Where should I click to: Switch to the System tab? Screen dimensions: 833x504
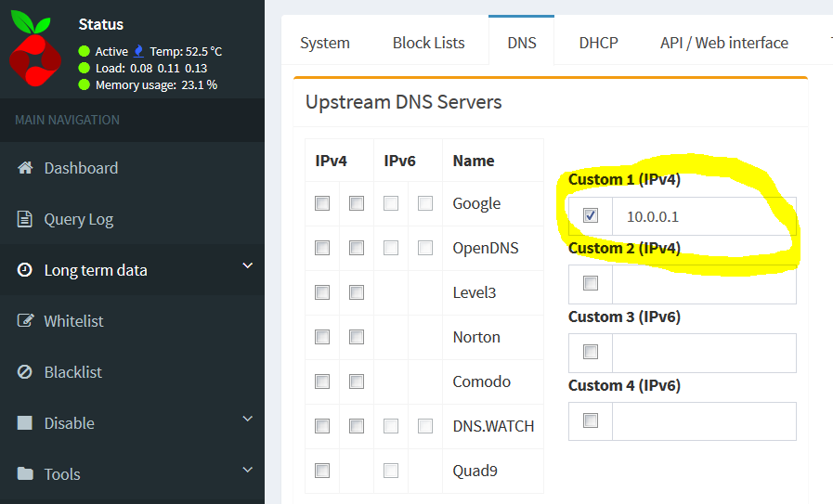[x=325, y=43]
